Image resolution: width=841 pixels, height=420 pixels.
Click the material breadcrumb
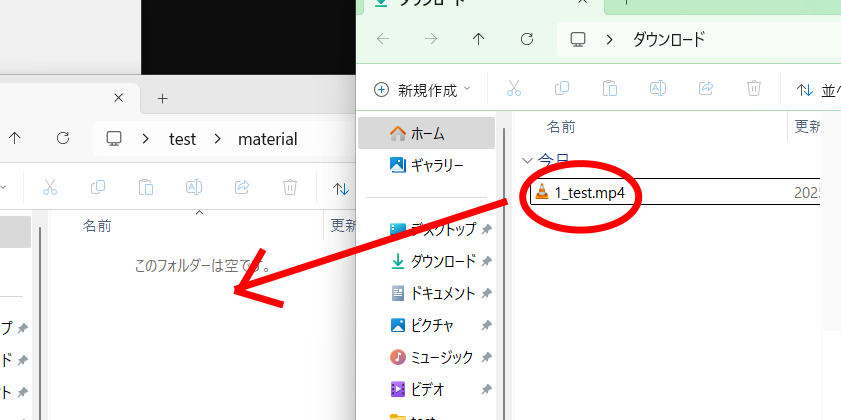[268, 139]
